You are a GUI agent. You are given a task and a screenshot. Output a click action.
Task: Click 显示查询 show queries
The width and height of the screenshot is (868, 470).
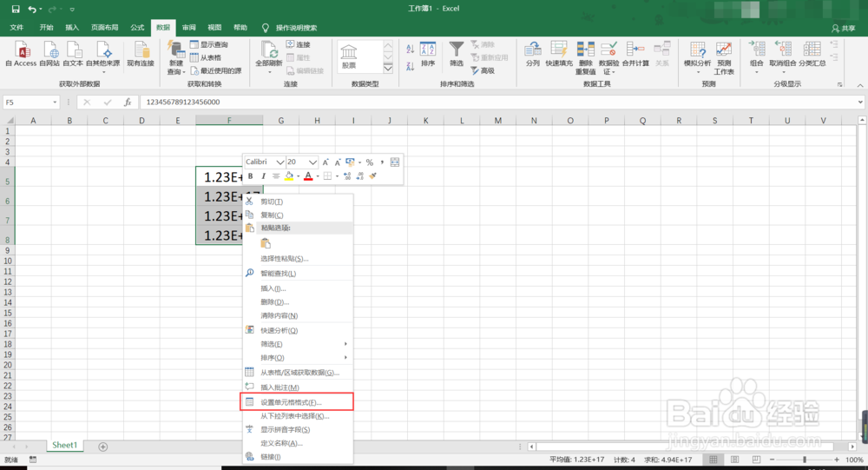tap(208, 44)
